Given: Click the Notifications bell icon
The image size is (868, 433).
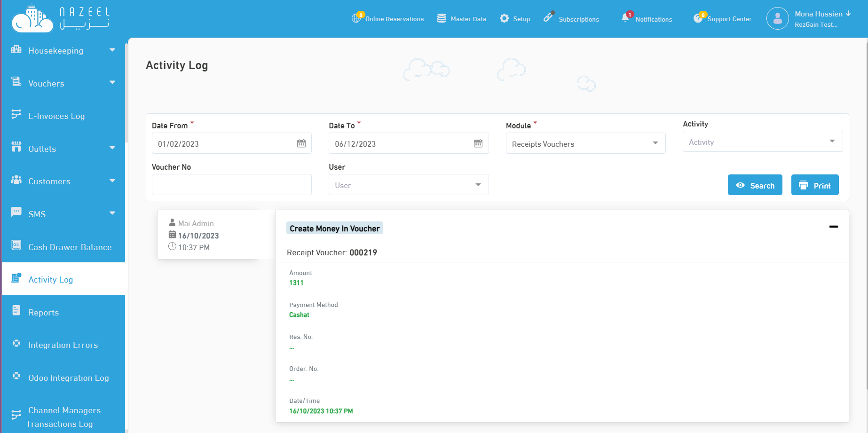Looking at the screenshot, I should (x=625, y=18).
